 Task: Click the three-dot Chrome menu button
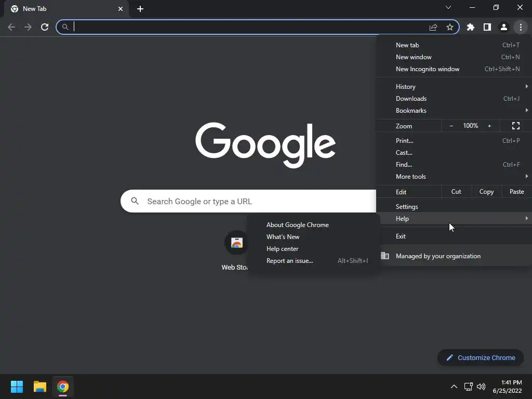point(521,27)
